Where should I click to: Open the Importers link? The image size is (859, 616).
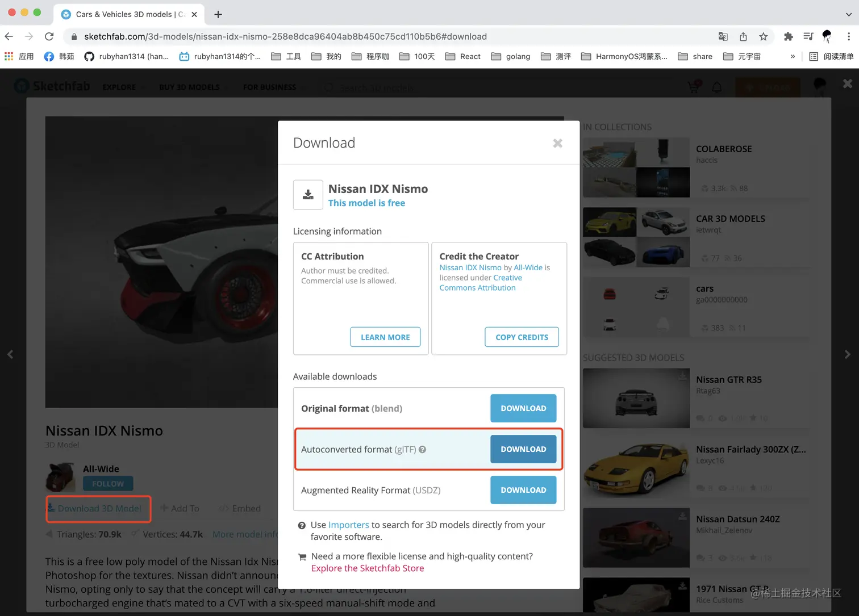pos(349,525)
